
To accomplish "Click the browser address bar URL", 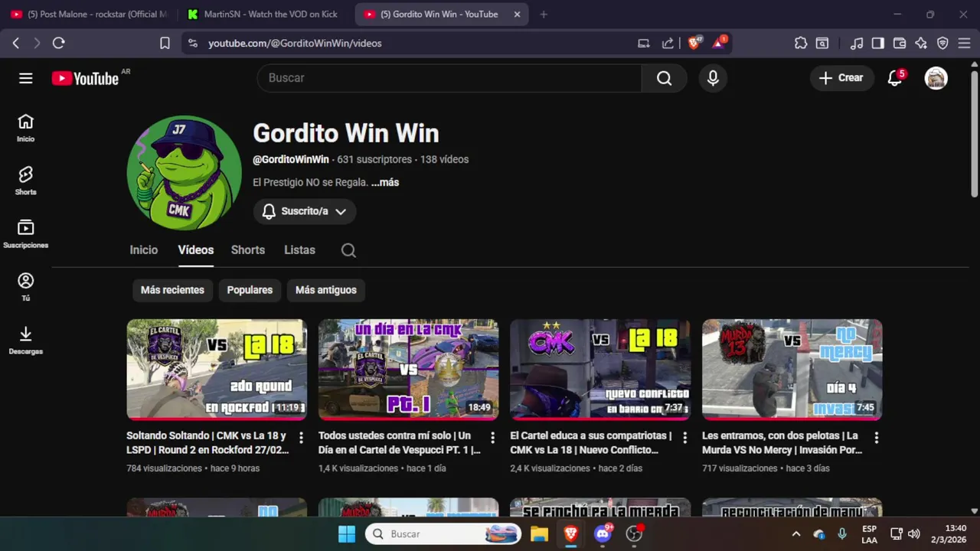I will point(295,43).
